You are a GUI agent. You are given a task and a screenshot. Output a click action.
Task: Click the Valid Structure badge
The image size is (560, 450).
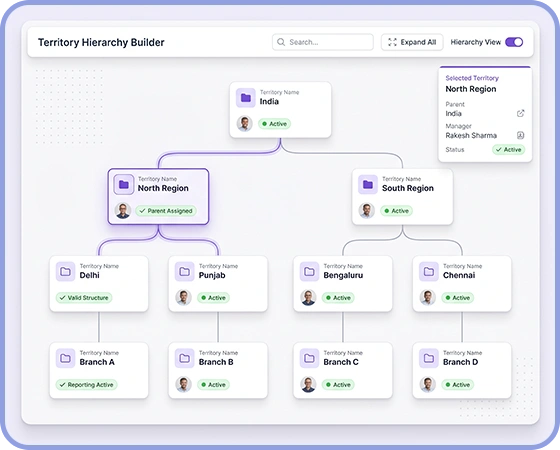(x=84, y=298)
